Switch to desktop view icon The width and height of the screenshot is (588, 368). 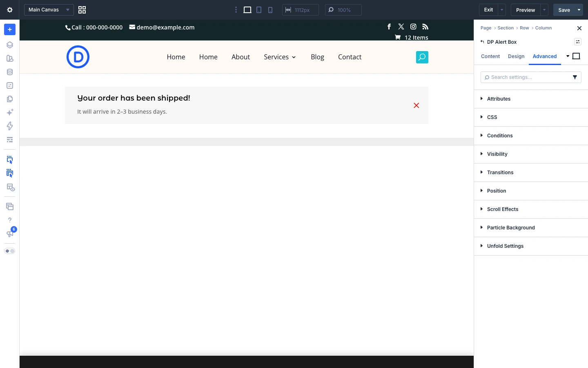pyautogui.click(x=247, y=10)
